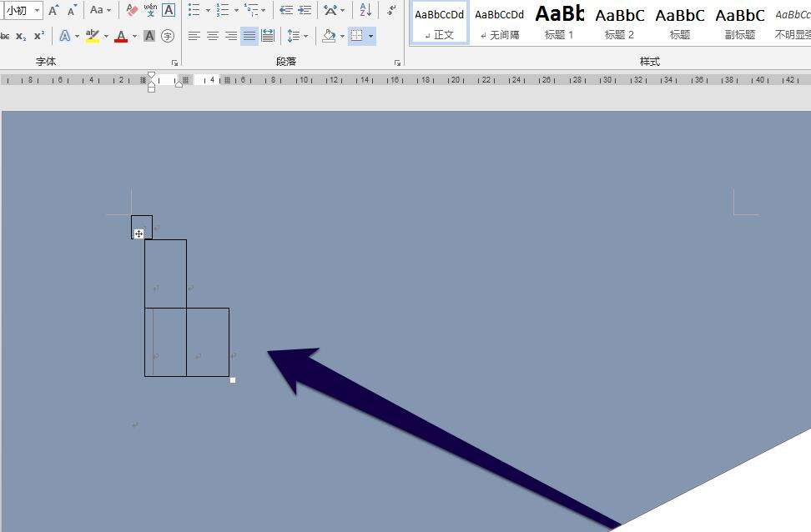Apply table borders button
811x532 pixels.
(357, 36)
